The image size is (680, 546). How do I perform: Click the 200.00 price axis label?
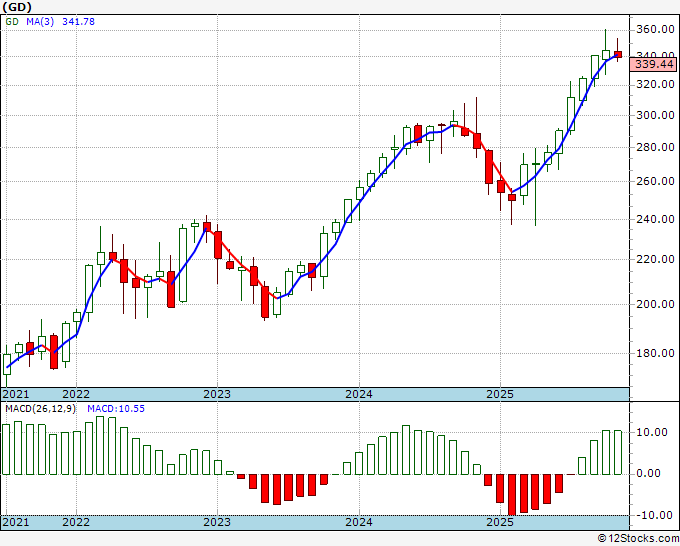click(x=655, y=304)
